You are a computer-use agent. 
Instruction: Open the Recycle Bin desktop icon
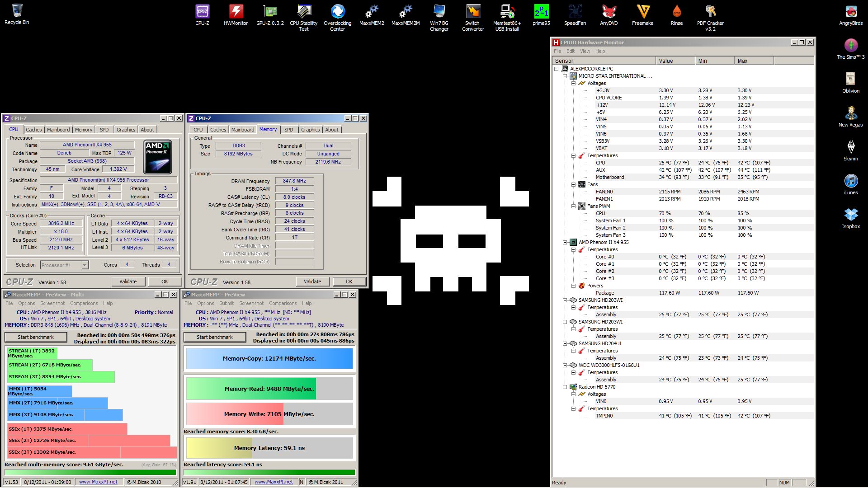pos(17,14)
